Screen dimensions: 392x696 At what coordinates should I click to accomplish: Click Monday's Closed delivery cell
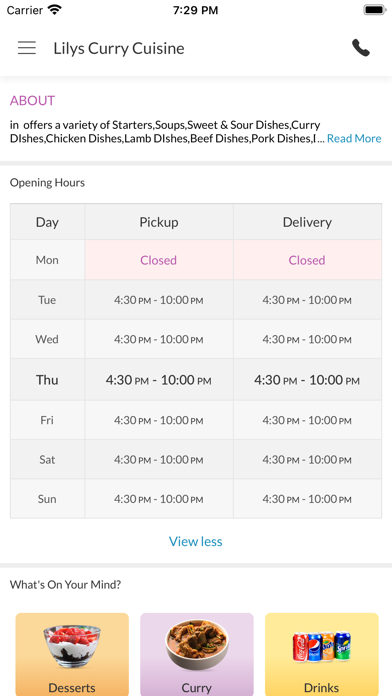click(307, 260)
